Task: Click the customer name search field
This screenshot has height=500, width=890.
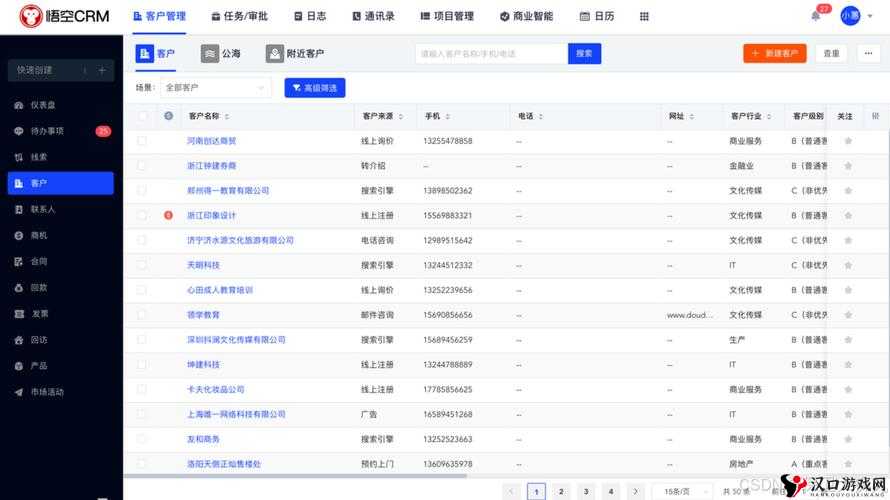Action: point(491,53)
